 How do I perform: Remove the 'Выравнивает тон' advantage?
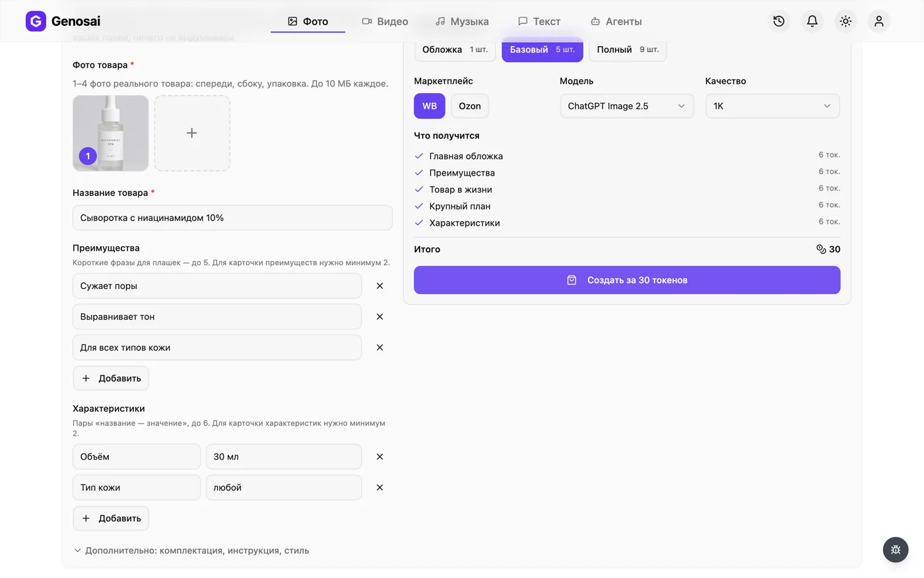379,317
